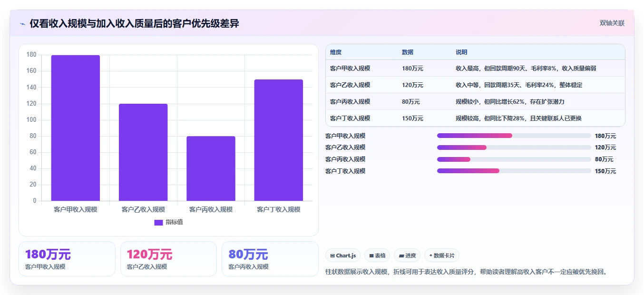Click table value 150万元
The height and width of the screenshot is (295, 644).
[412, 118]
